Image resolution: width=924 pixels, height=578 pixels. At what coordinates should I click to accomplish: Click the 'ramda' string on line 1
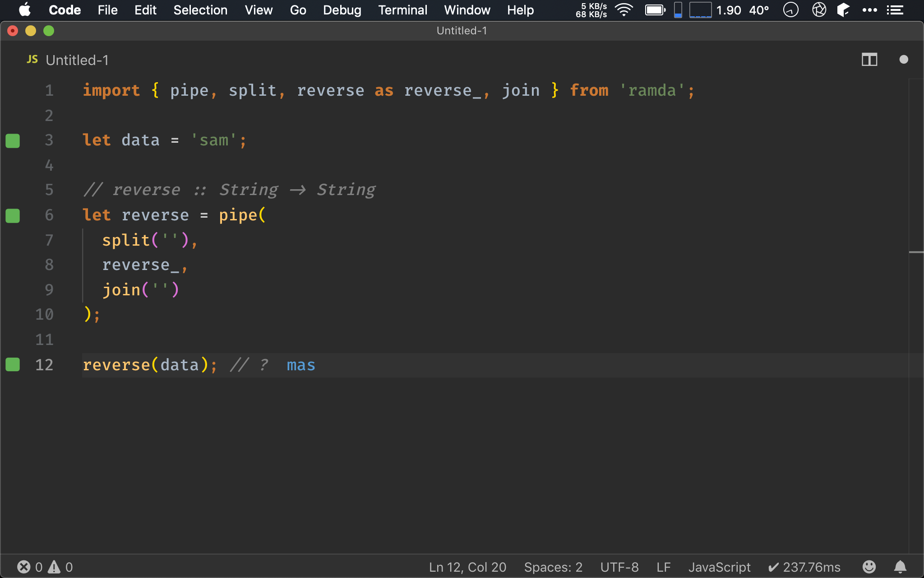click(x=652, y=90)
